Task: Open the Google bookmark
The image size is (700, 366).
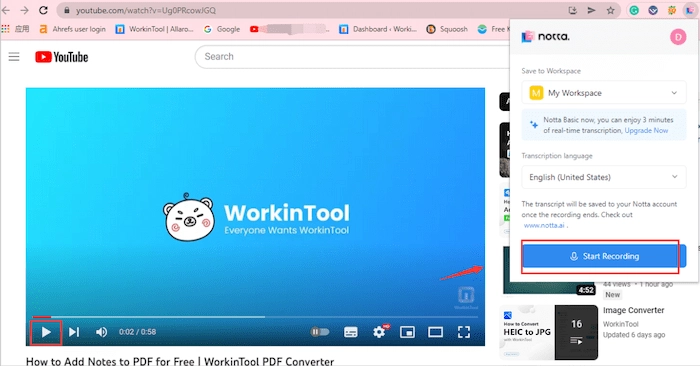Action: point(222,29)
